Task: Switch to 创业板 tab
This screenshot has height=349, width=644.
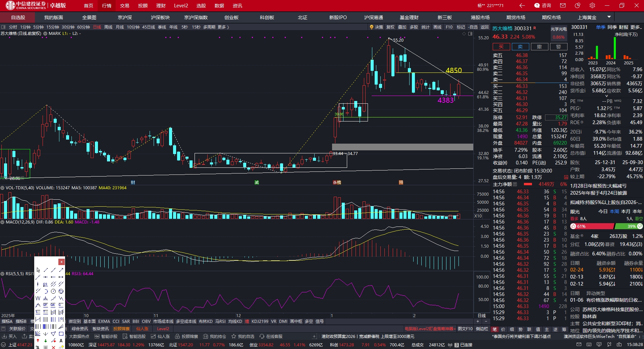Action: point(231,17)
